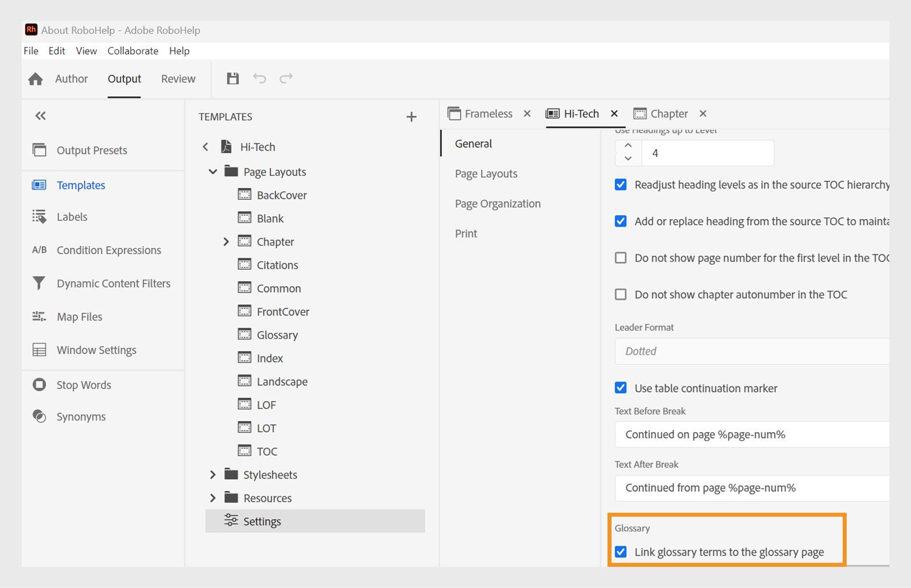Switch to the Frameless document tab

click(480, 114)
